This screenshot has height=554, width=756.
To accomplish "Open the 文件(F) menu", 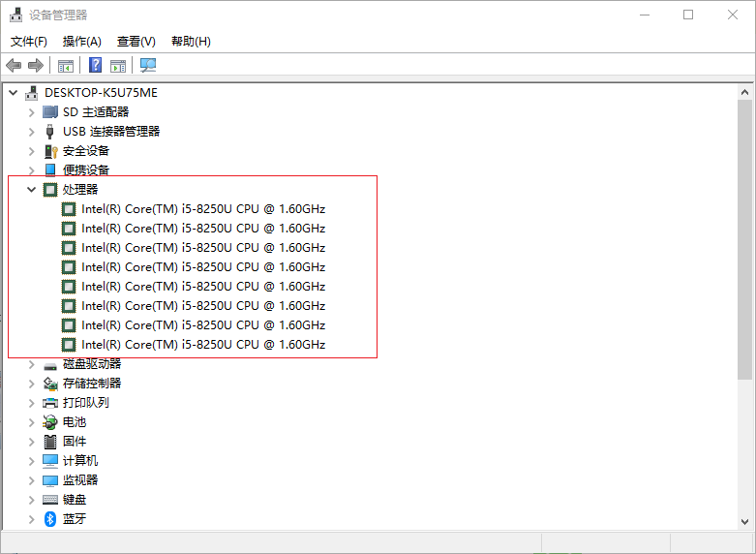I will coord(29,42).
